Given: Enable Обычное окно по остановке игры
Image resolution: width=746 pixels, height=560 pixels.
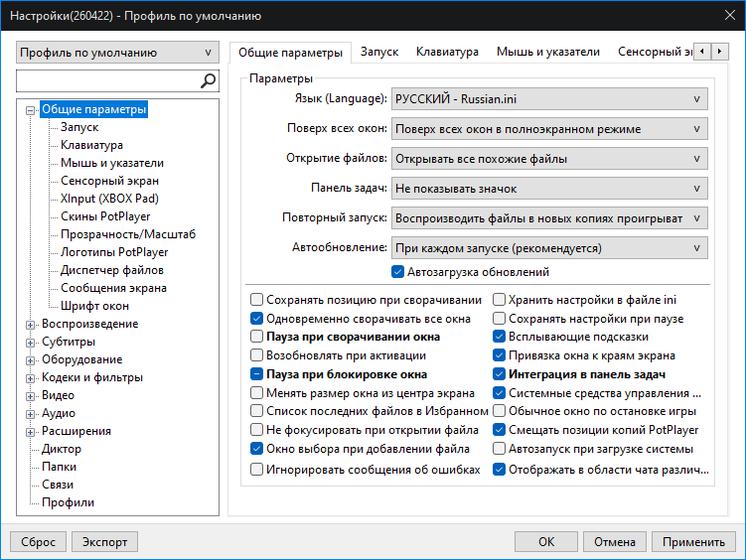Looking at the screenshot, I should (499, 411).
